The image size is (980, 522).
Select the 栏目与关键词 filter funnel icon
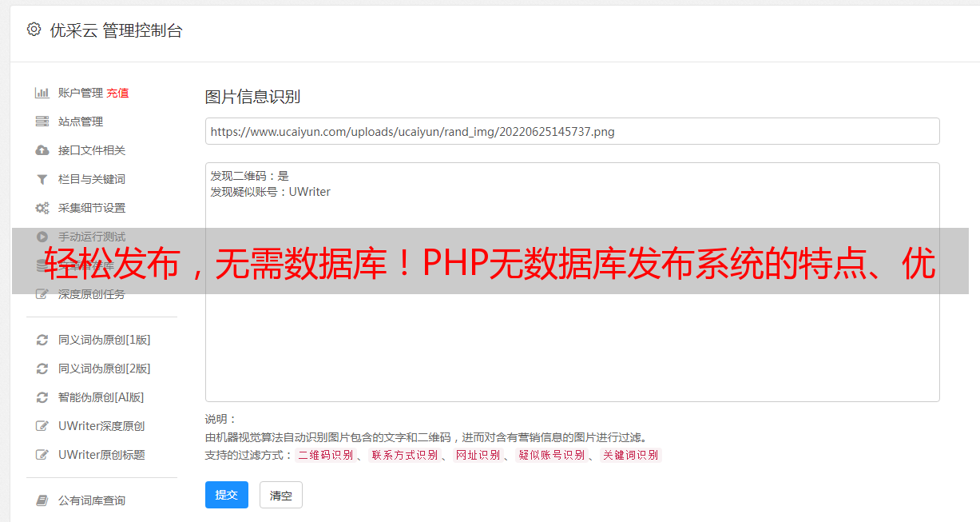[42, 179]
